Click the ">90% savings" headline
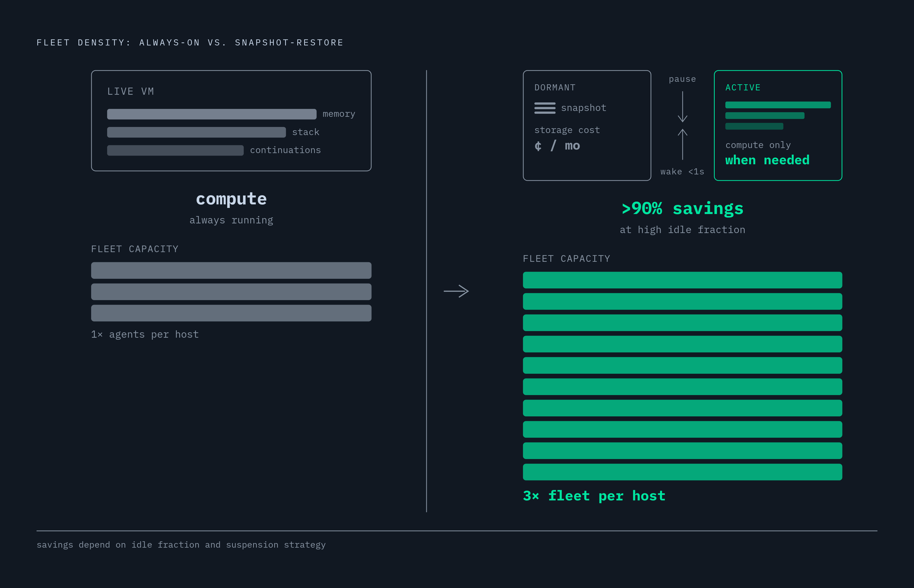 coord(682,209)
